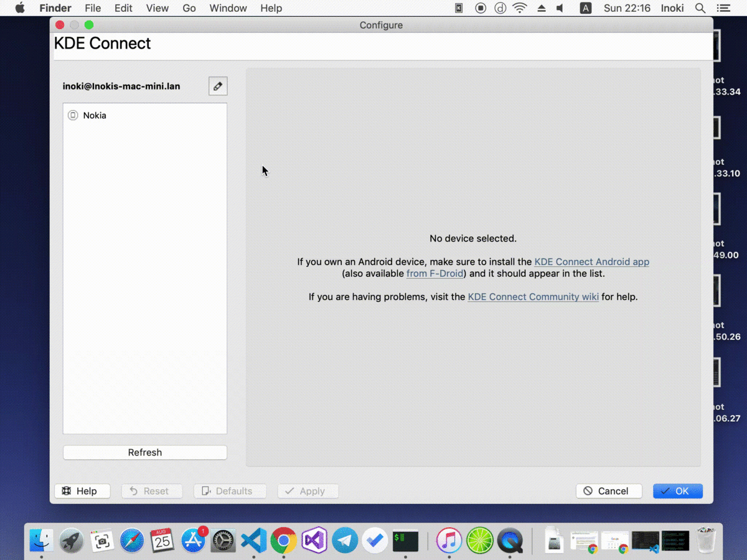Open the Window menu
The image size is (747, 560).
(228, 8)
